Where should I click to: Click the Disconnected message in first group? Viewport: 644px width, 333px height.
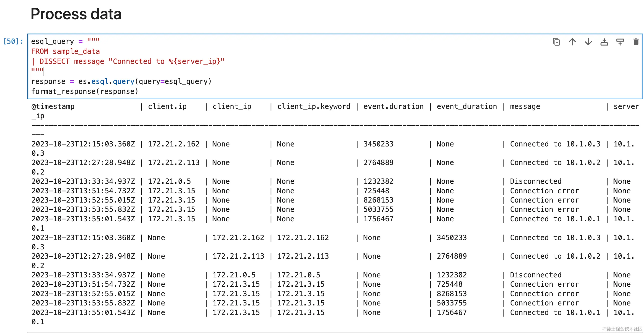point(536,181)
